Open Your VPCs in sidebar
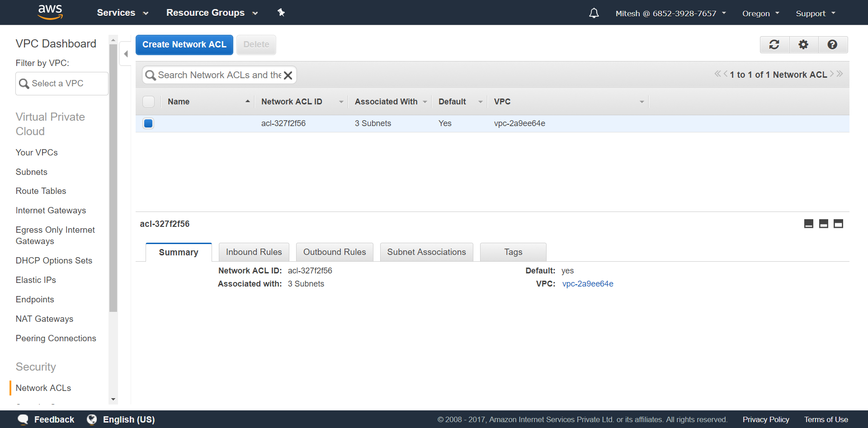Viewport: 868px width, 428px height. (37, 153)
